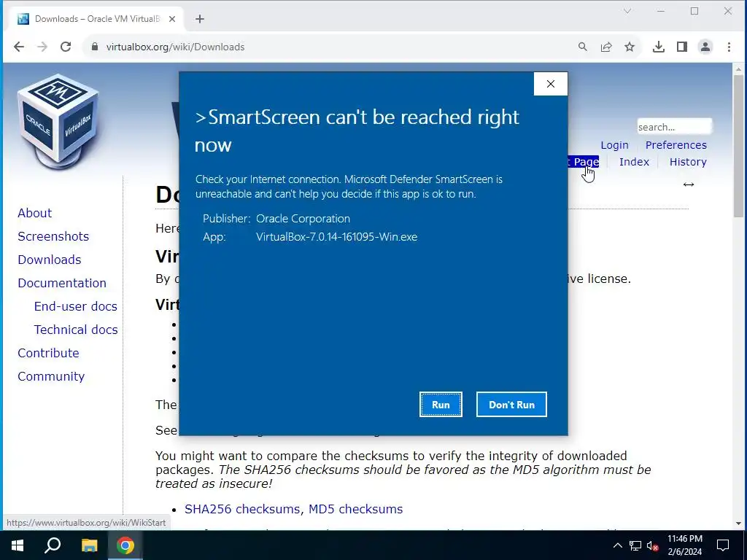Screen dimensions: 747x560
Task: Open File Explorer from taskbar
Action: [x=89, y=545]
